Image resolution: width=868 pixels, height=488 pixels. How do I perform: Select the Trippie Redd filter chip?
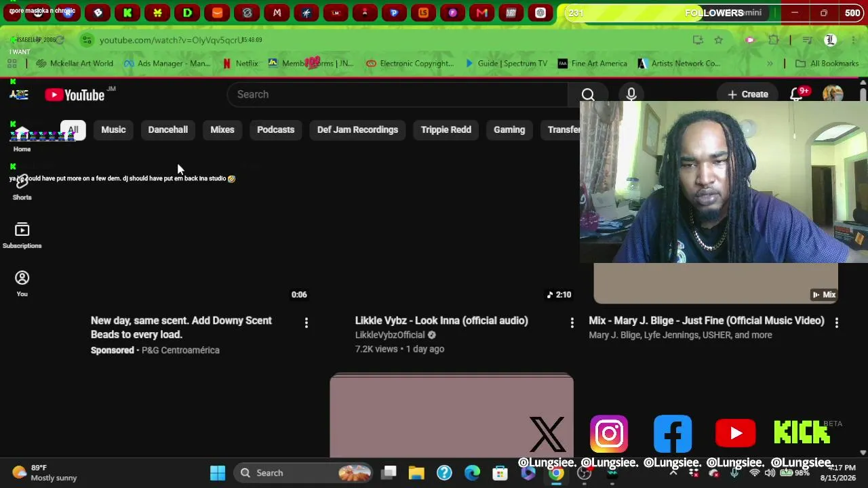(446, 129)
